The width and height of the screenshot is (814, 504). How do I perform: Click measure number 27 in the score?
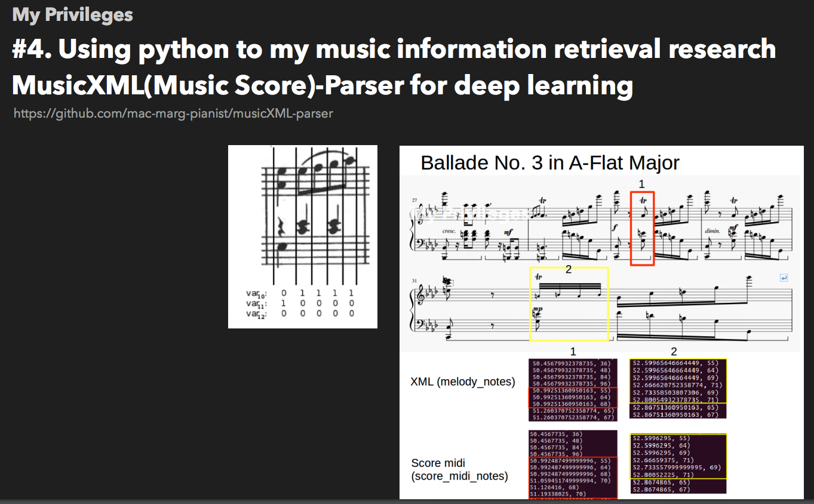click(x=414, y=201)
